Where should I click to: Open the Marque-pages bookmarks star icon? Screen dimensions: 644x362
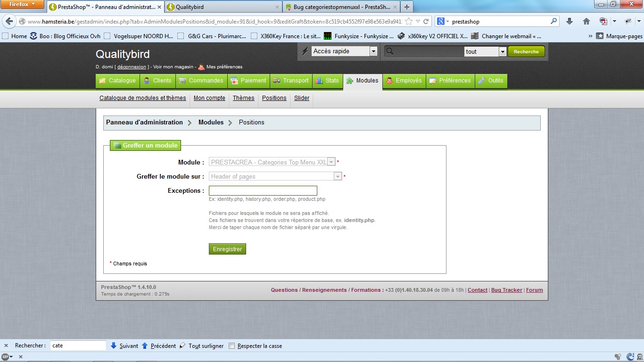pyautogui.click(x=600, y=36)
